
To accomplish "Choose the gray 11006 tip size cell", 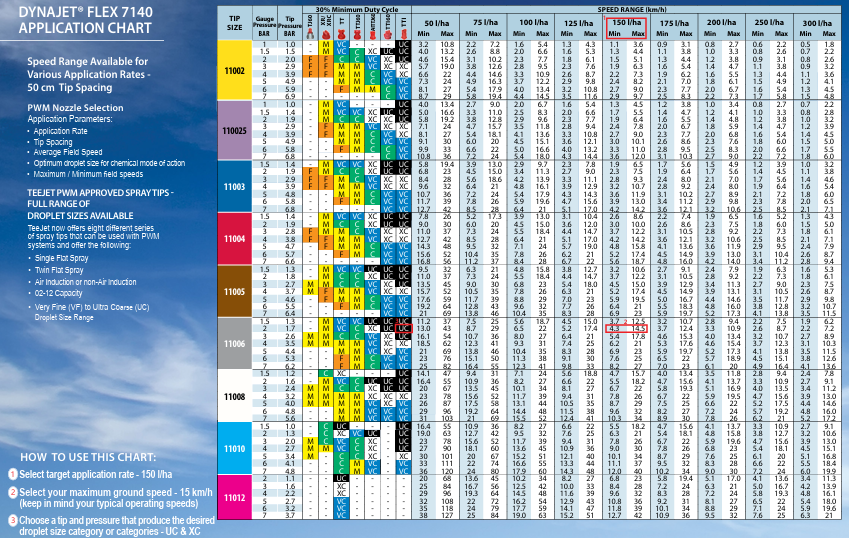I will [234, 343].
